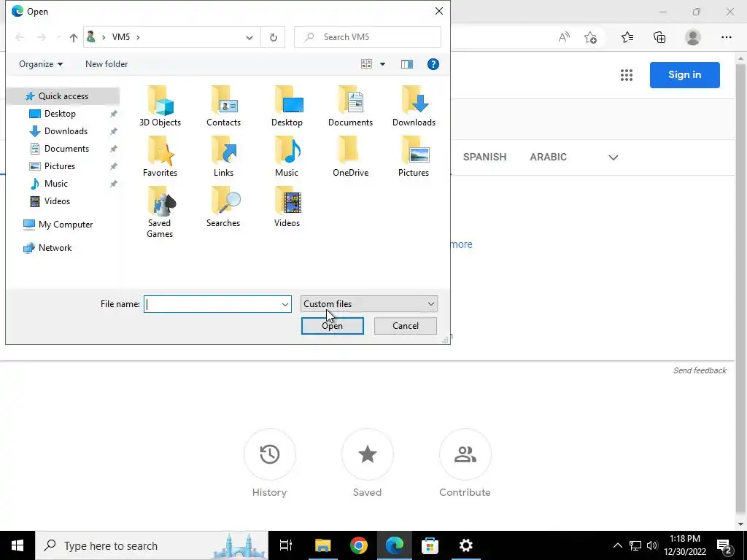Click the Cancel button
Screen dimensions: 747x560
406,326
